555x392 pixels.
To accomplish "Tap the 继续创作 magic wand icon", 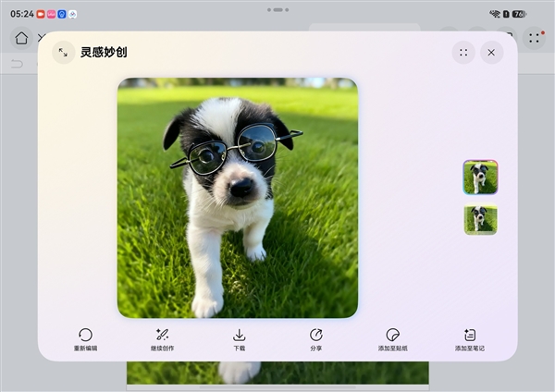I will pyautogui.click(x=162, y=335).
